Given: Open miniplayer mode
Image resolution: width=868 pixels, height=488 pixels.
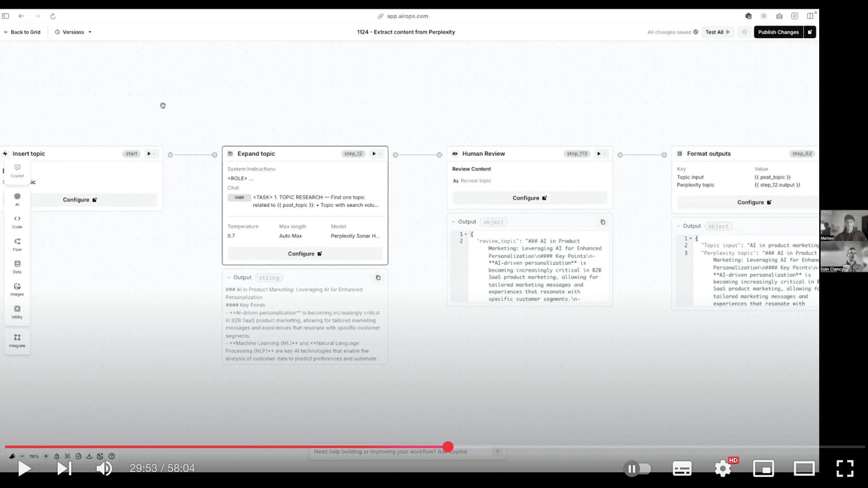Looking at the screenshot, I should point(764,468).
